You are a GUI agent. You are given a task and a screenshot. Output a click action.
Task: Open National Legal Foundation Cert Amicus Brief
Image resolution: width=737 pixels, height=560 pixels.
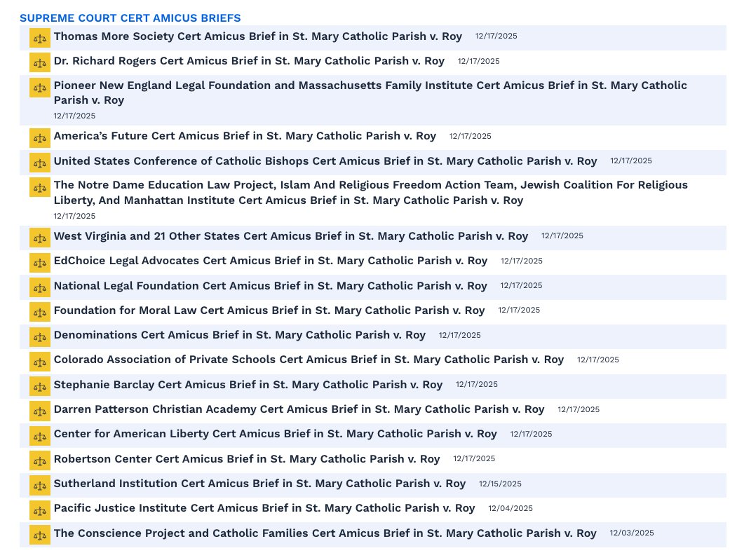(x=270, y=286)
